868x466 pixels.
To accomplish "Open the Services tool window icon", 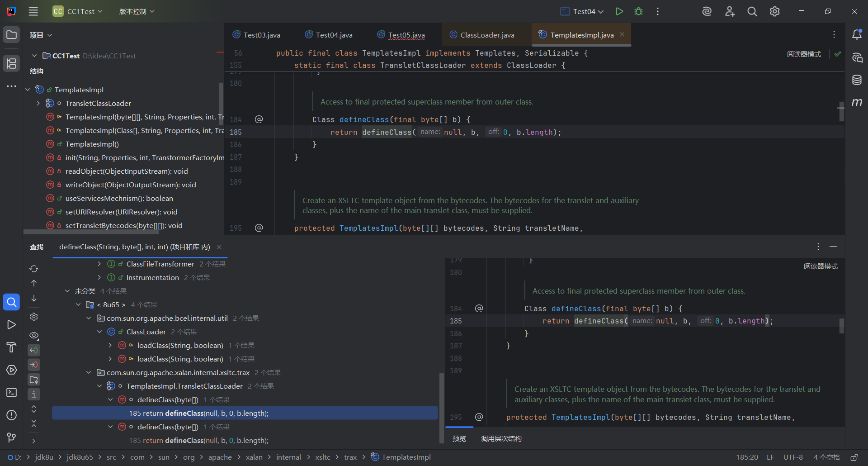I will [x=12, y=370].
